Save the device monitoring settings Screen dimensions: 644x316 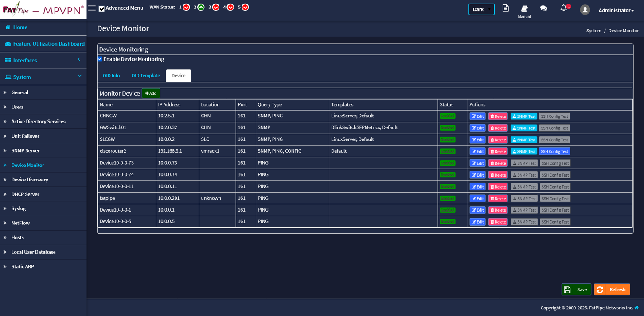click(x=576, y=289)
